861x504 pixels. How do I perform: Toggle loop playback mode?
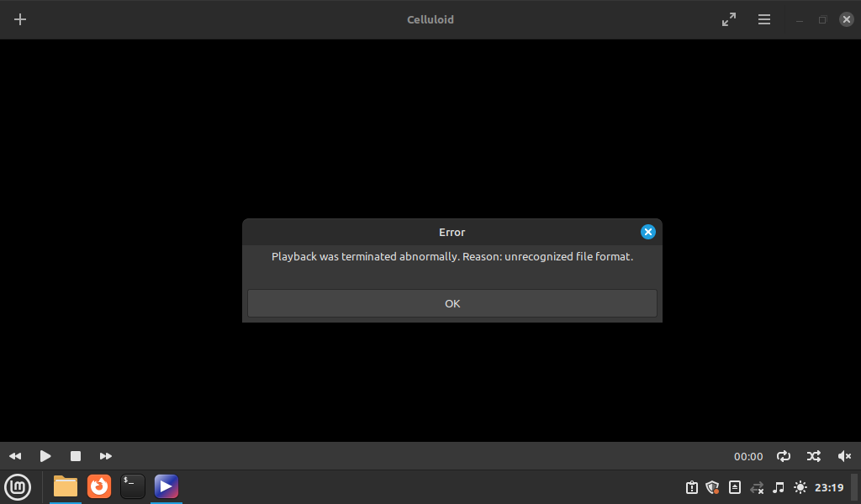tap(783, 456)
